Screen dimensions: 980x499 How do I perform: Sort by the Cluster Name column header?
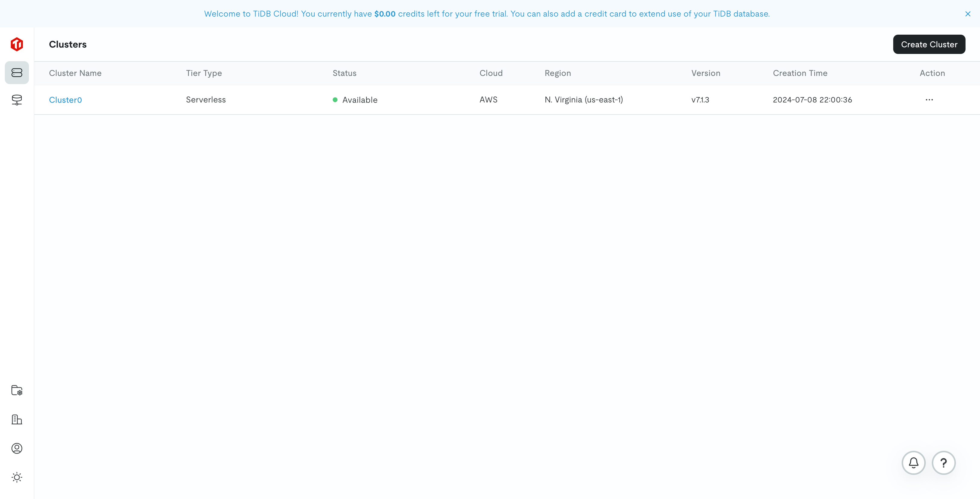pos(75,73)
